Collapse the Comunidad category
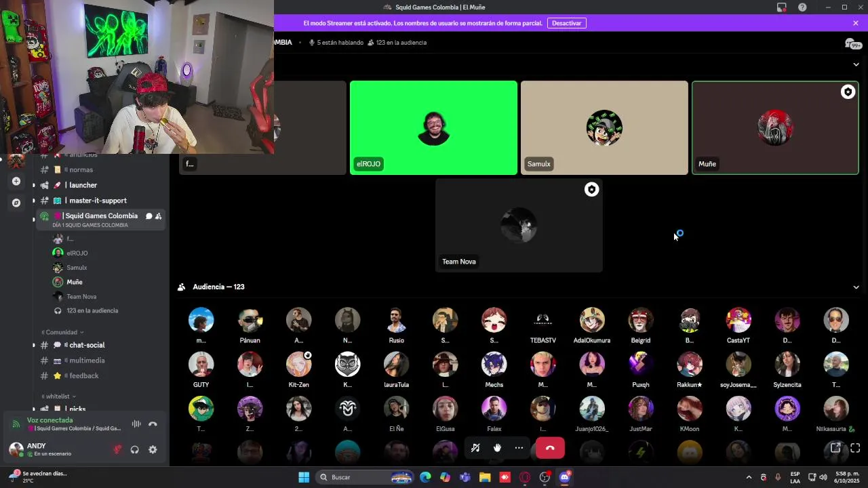The width and height of the screenshot is (868, 488). click(x=62, y=332)
